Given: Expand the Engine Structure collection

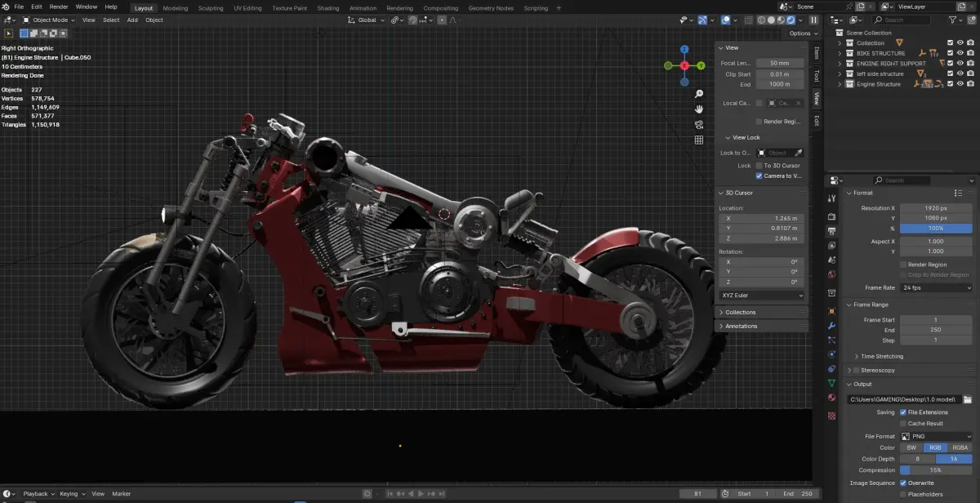Looking at the screenshot, I should (x=840, y=84).
